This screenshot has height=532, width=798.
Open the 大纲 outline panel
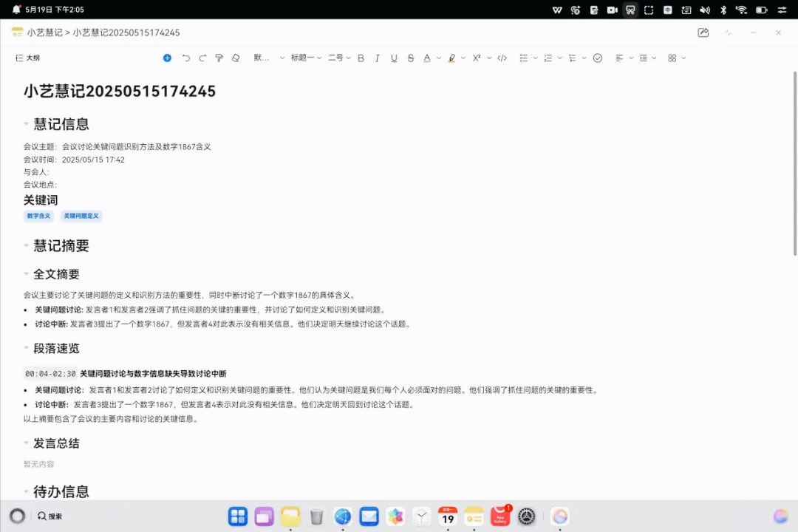(29, 58)
